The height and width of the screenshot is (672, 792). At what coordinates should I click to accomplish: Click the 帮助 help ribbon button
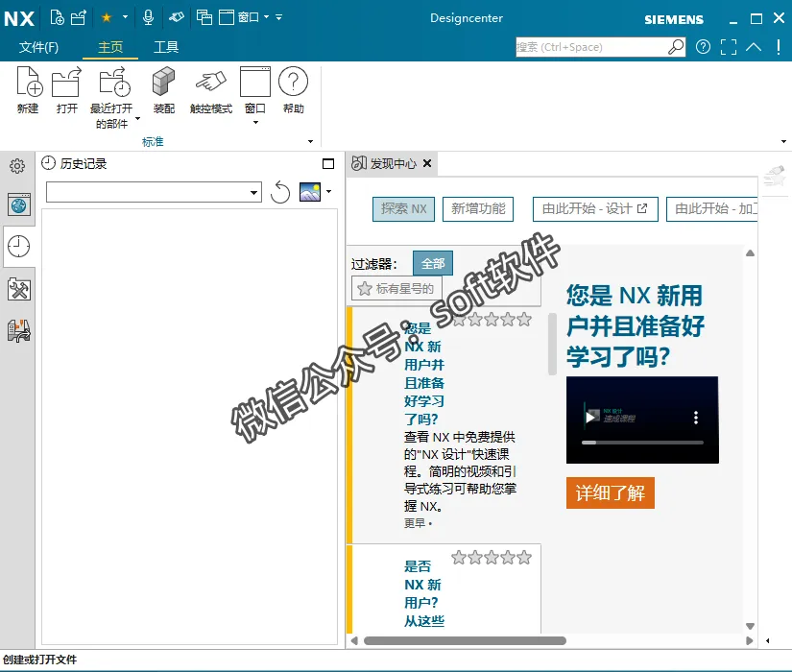click(294, 90)
